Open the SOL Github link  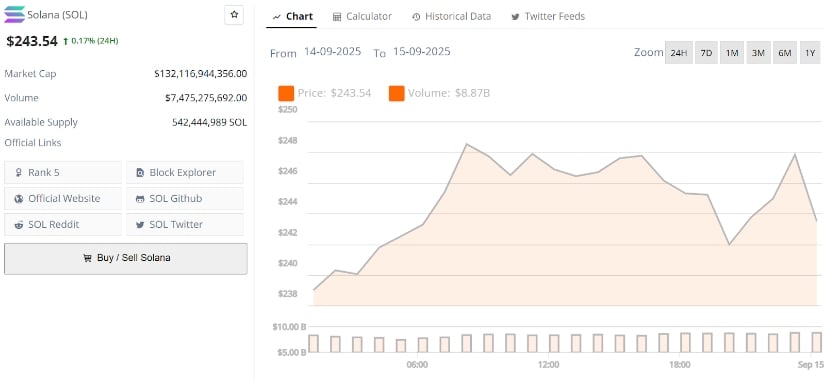pos(185,198)
